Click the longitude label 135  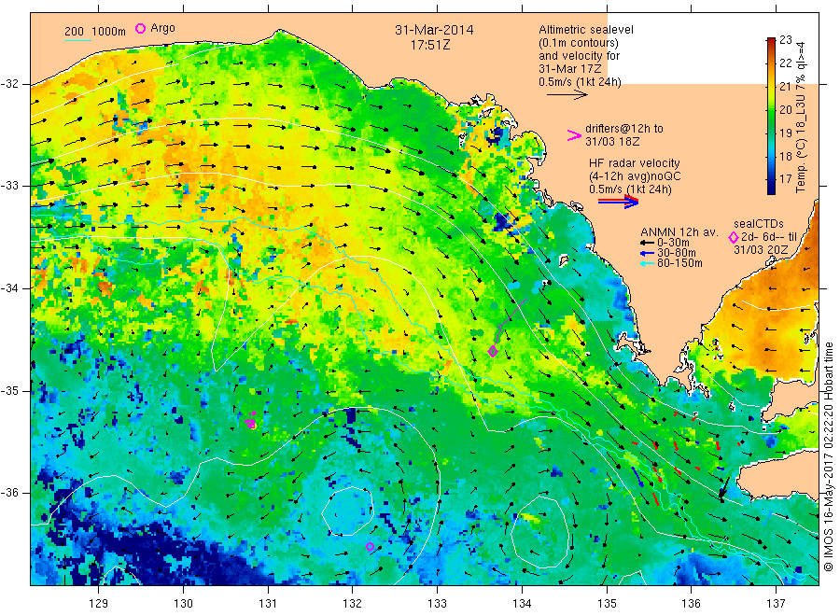[x=607, y=603]
